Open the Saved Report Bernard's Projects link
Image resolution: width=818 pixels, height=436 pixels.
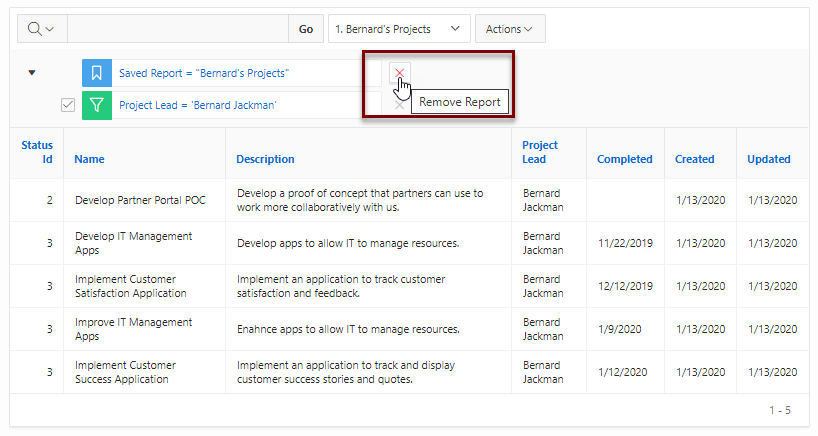[204, 73]
